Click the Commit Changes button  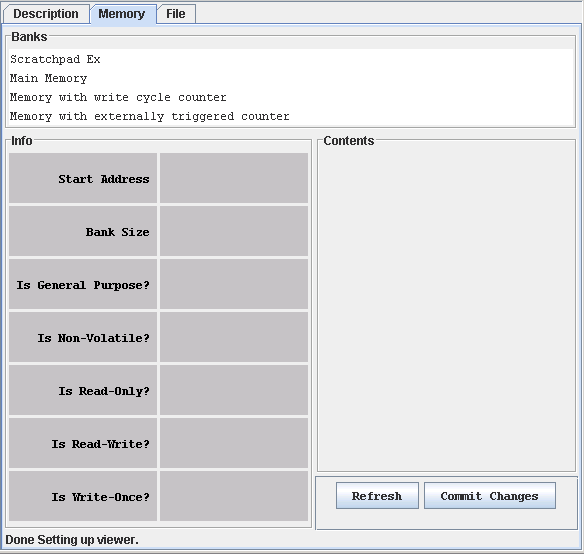point(490,496)
